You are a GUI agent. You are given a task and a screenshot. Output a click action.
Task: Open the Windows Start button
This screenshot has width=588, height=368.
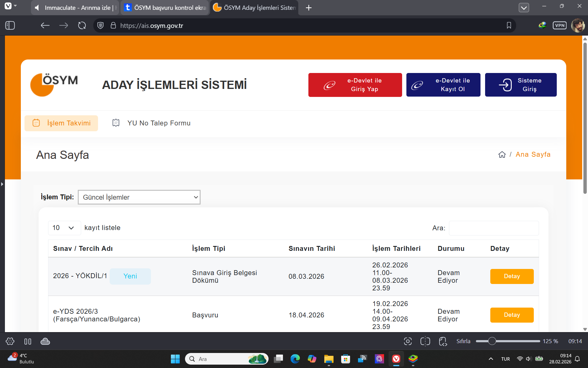click(x=175, y=359)
